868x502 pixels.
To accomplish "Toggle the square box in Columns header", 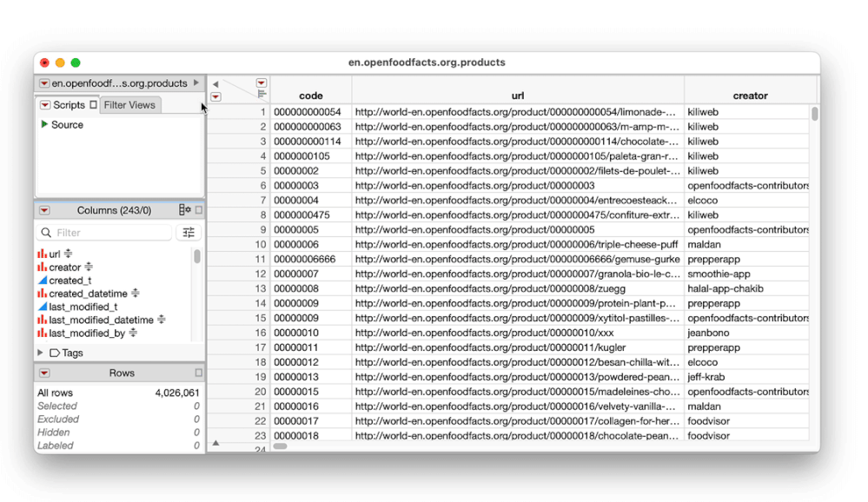I will pyautogui.click(x=199, y=210).
